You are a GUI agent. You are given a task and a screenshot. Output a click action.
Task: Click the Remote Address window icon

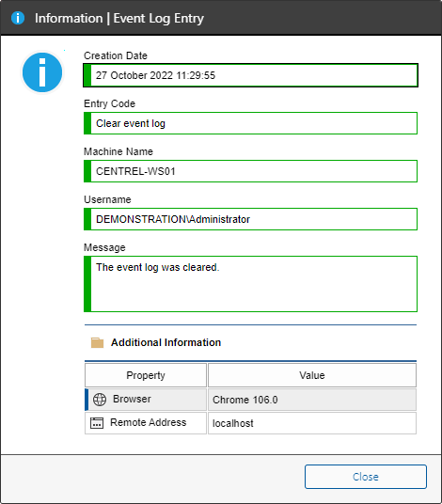(x=97, y=423)
